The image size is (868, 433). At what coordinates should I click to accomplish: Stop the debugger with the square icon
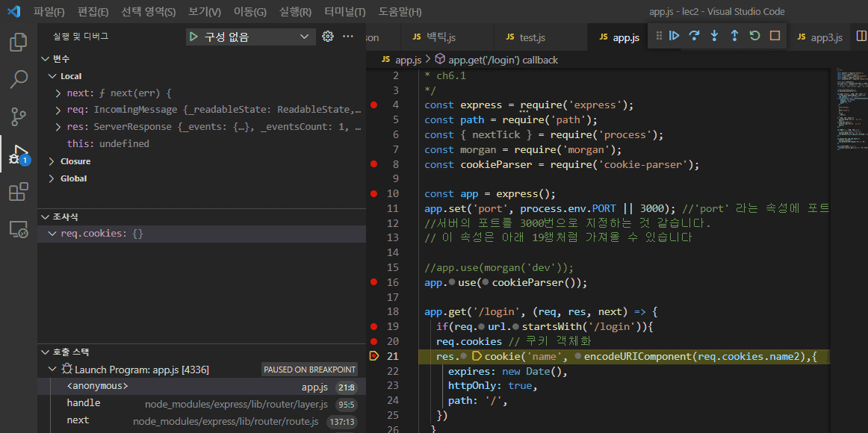point(775,36)
